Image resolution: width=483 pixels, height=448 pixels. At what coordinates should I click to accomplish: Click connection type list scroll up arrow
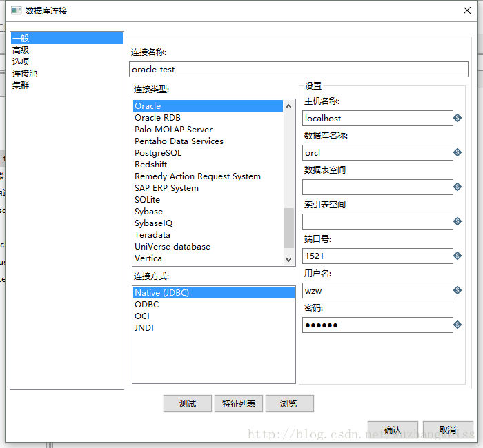coord(288,106)
